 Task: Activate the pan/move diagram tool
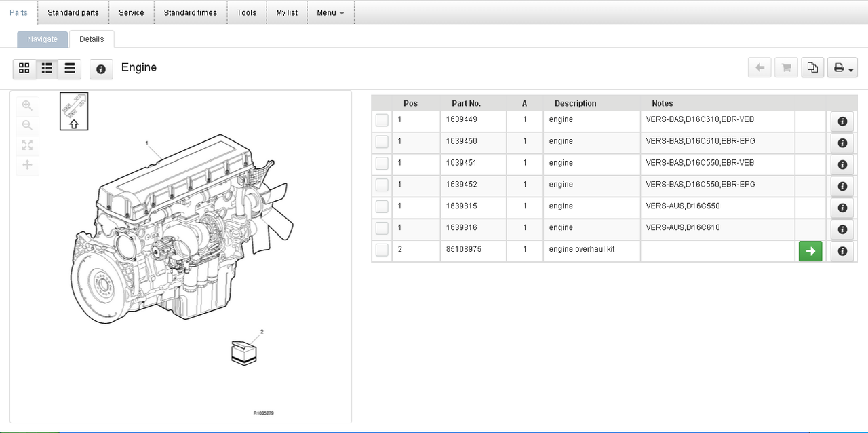click(27, 165)
